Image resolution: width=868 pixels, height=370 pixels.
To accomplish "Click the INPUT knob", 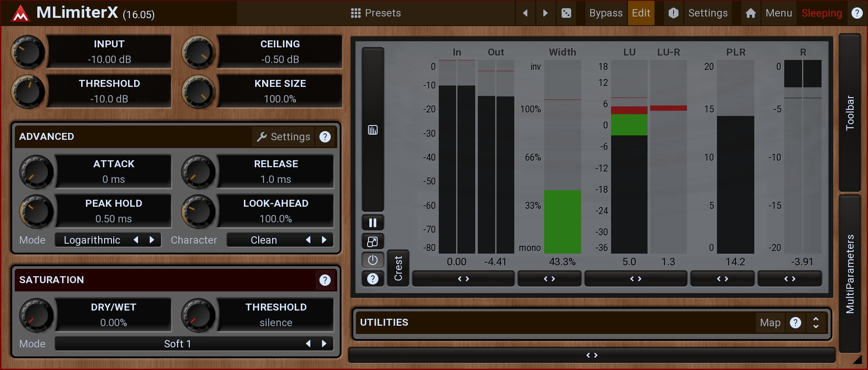I will pos(28,52).
